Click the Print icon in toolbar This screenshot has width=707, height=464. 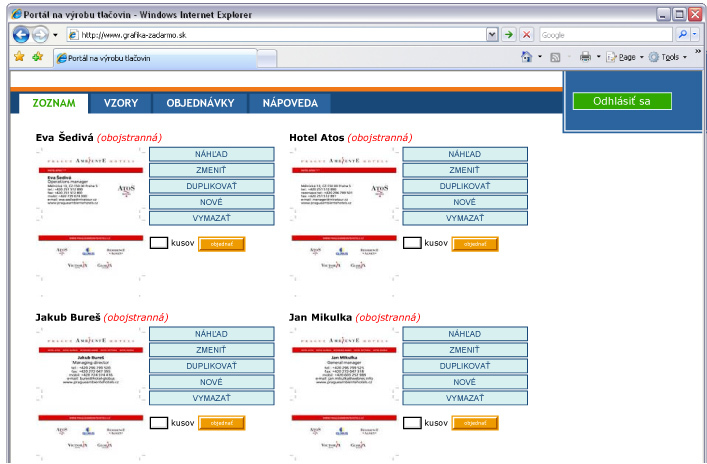[585, 57]
